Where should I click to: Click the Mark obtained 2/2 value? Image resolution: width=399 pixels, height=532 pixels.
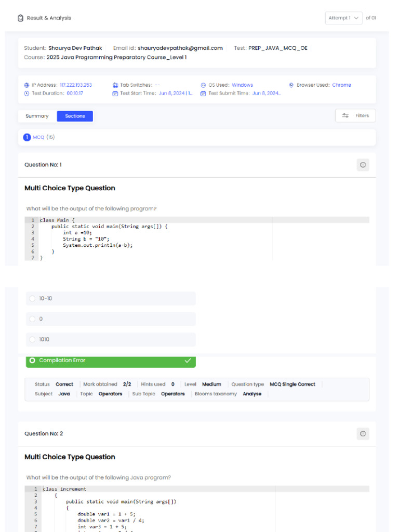coord(127,384)
